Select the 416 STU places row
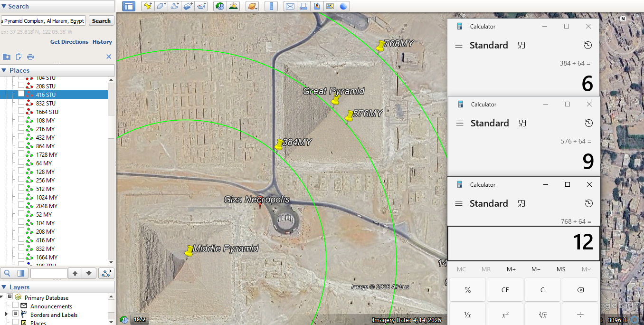This screenshot has height=325, width=644. (54, 95)
